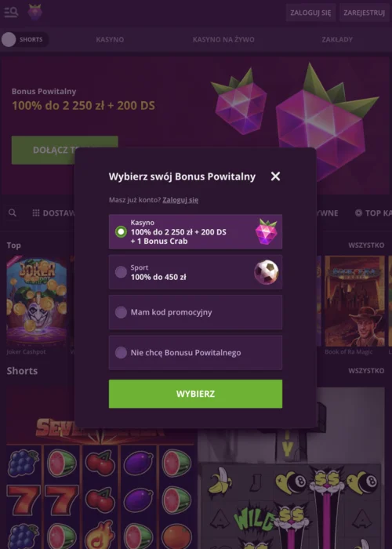
Task: Click the icon next to the TOP KA filter
Action: 358,213
